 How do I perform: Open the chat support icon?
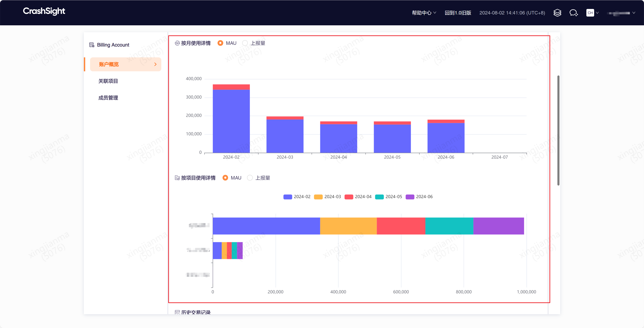pyautogui.click(x=573, y=13)
